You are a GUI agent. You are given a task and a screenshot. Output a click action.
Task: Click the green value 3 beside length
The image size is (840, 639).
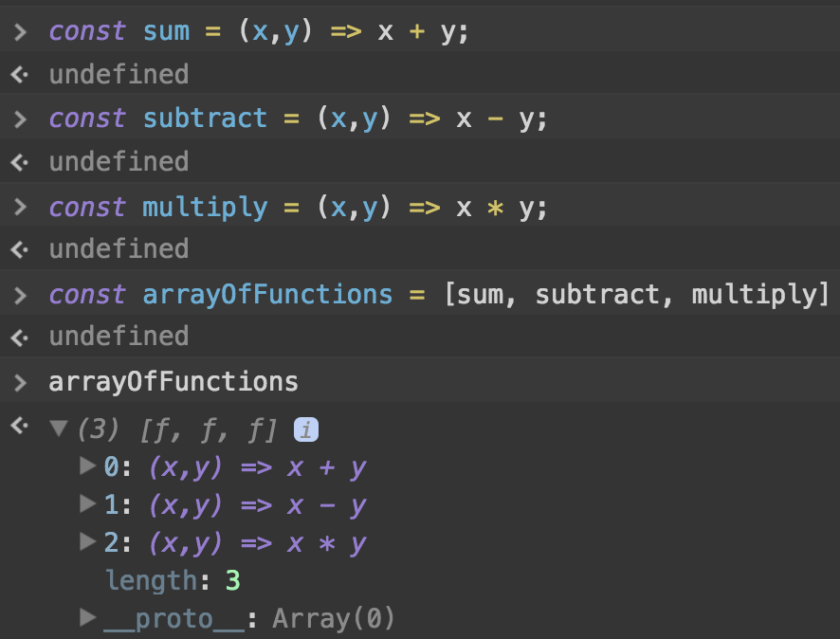[x=233, y=580]
